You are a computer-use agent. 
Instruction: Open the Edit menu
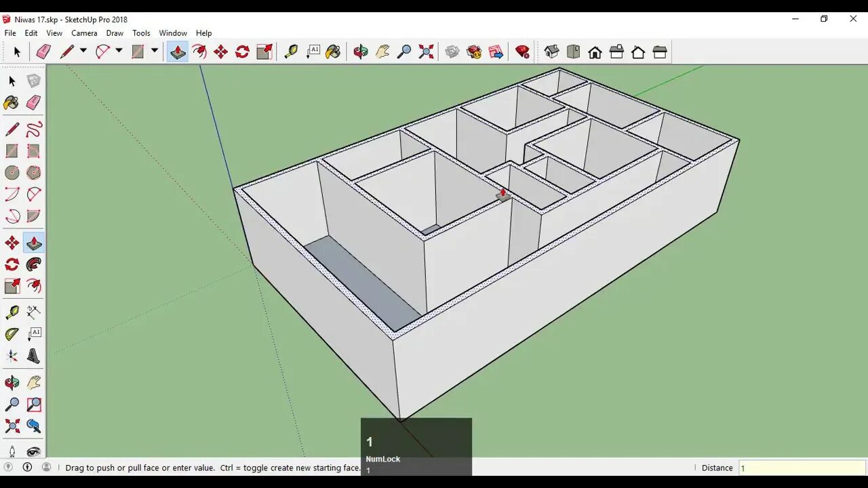pos(31,33)
